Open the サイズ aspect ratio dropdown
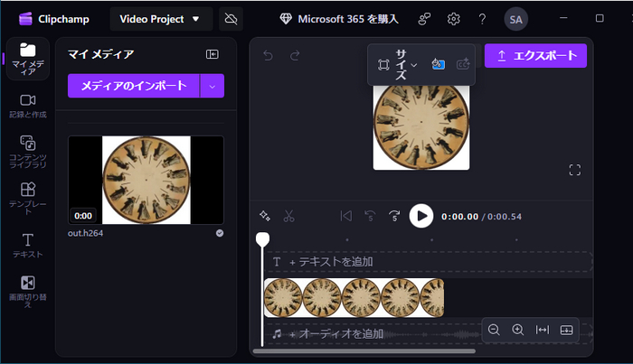633x364 pixels. [397, 64]
